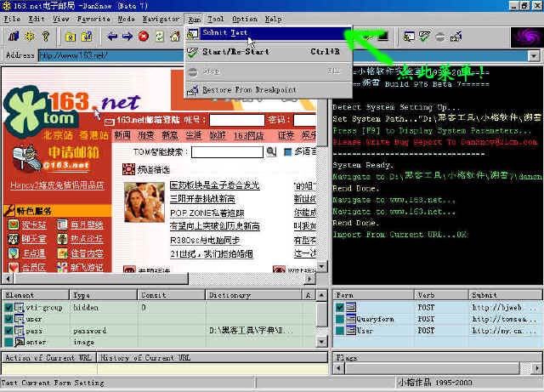The image size is (544, 392).
Task: Select Restore From Breakpoint menu entry
Action: [269, 90]
